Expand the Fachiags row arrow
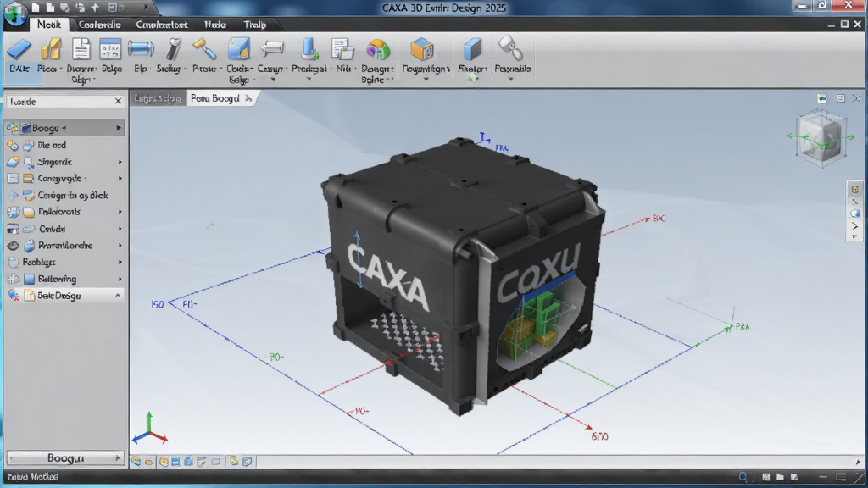 pos(120,263)
